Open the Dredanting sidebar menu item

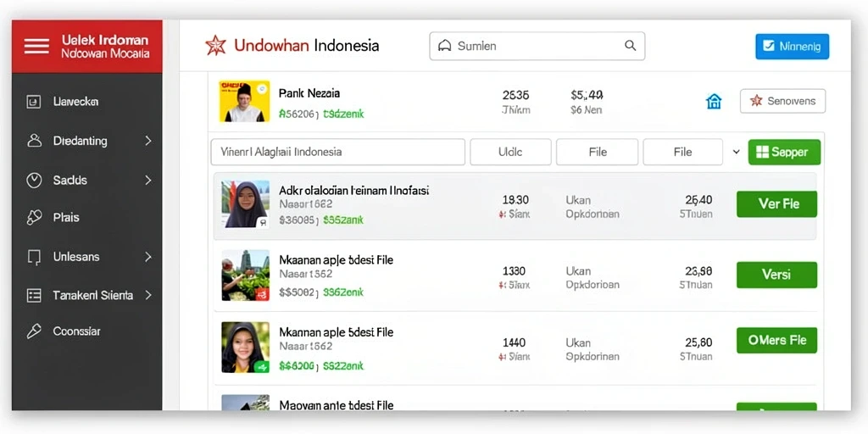click(87, 141)
